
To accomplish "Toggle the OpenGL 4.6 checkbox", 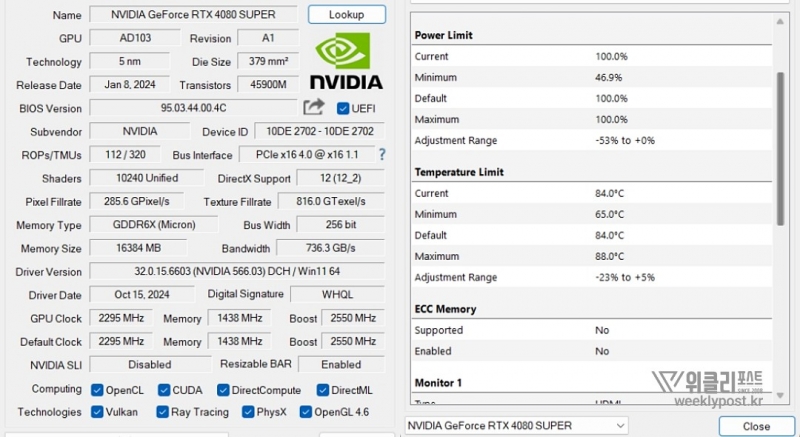I will [306, 412].
